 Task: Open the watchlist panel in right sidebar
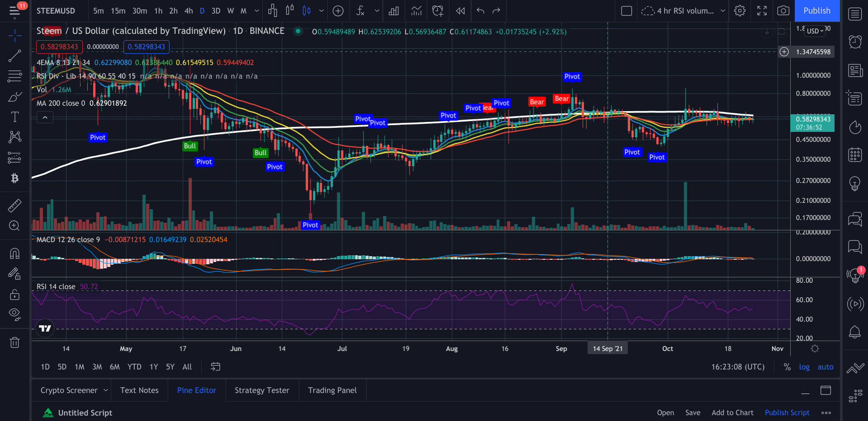(855, 14)
